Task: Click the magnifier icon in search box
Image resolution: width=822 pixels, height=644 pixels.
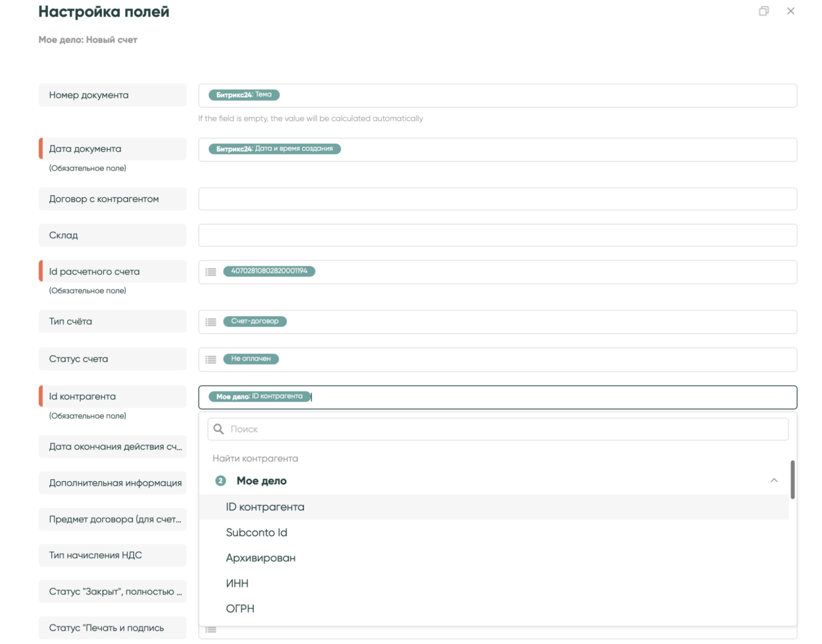Action: click(x=219, y=429)
